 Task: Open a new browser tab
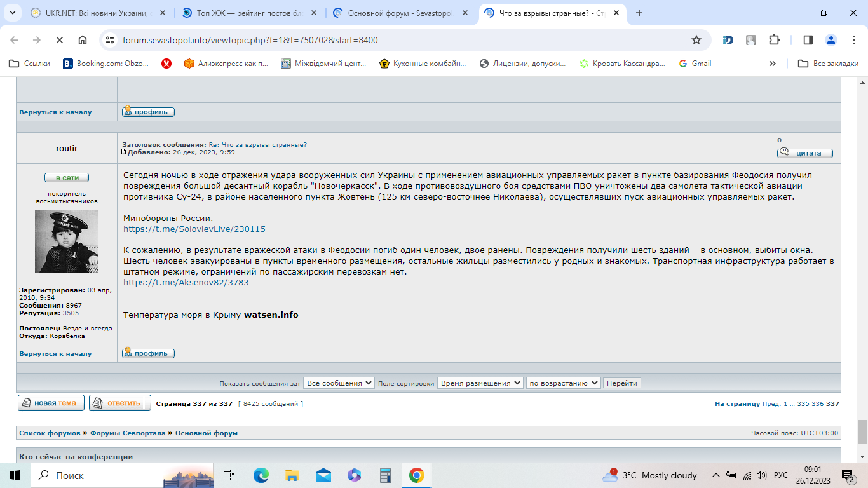pyautogui.click(x=639, y=13)
